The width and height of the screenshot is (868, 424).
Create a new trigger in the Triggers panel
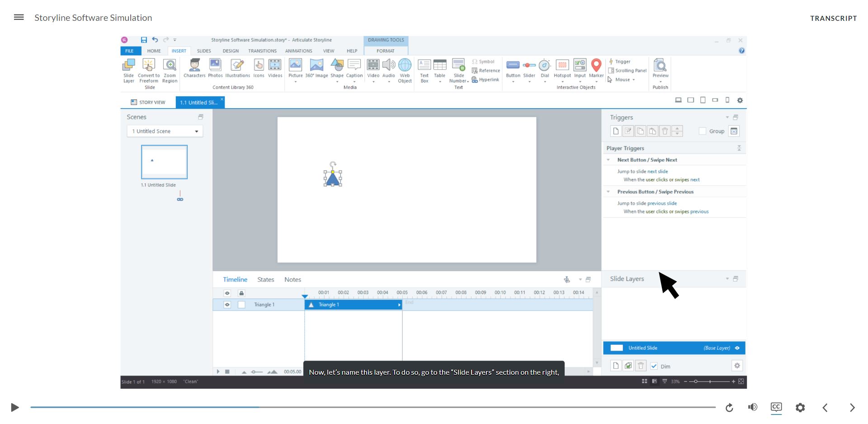point(616,131)
